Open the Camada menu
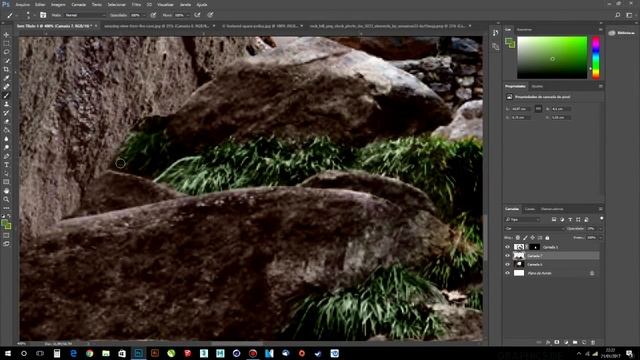 pyautogui.click(x=78, y=4)
